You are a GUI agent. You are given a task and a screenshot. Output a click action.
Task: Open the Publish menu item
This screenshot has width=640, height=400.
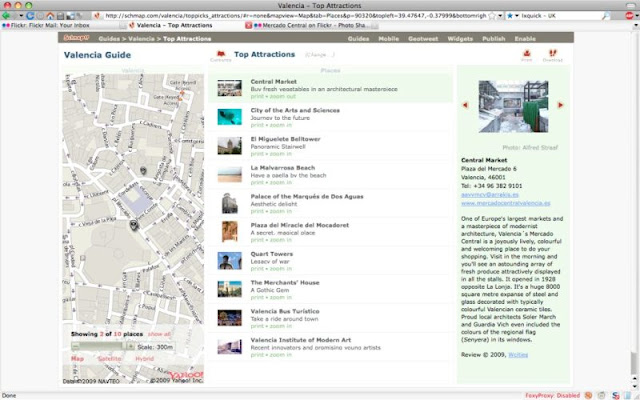tap(493, 39)
